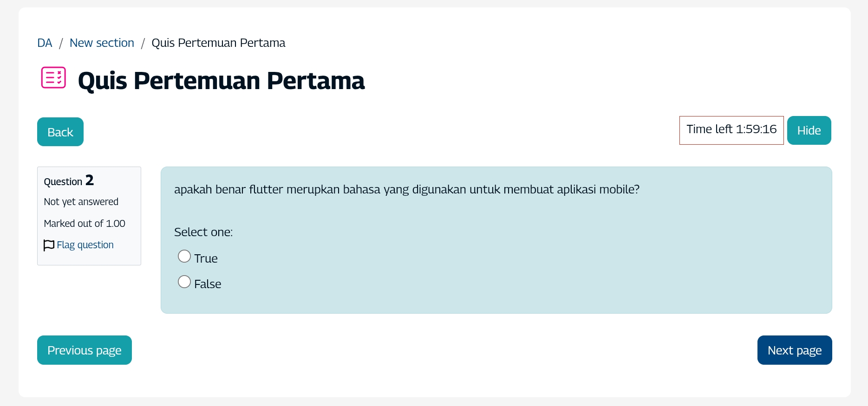The width and height of the screenshot is (868, 406).
Task: Click the Time left countdown box
Action: coord(731,130)
